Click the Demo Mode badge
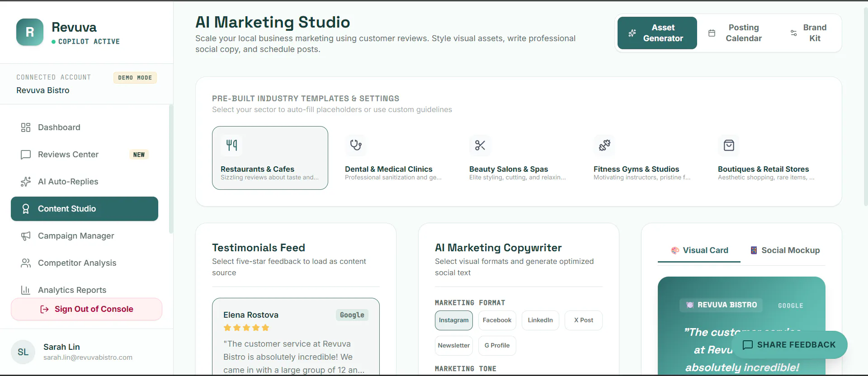This screenshot has width=868, height=376. pos(135,78)
